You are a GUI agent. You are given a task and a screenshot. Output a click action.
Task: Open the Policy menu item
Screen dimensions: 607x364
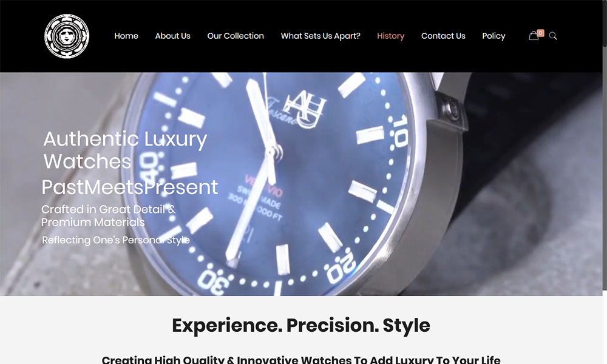coord(493,36)
